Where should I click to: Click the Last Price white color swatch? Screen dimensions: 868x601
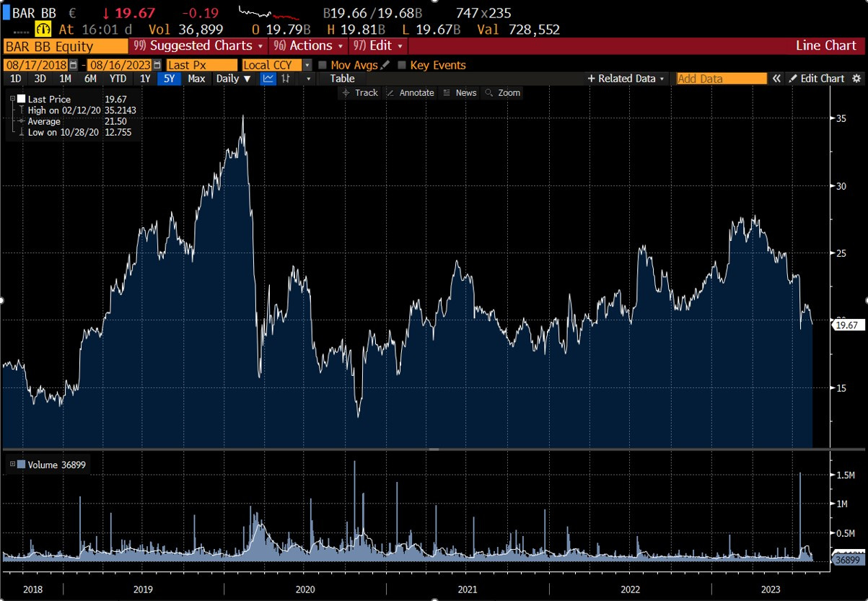click(22, 99)
